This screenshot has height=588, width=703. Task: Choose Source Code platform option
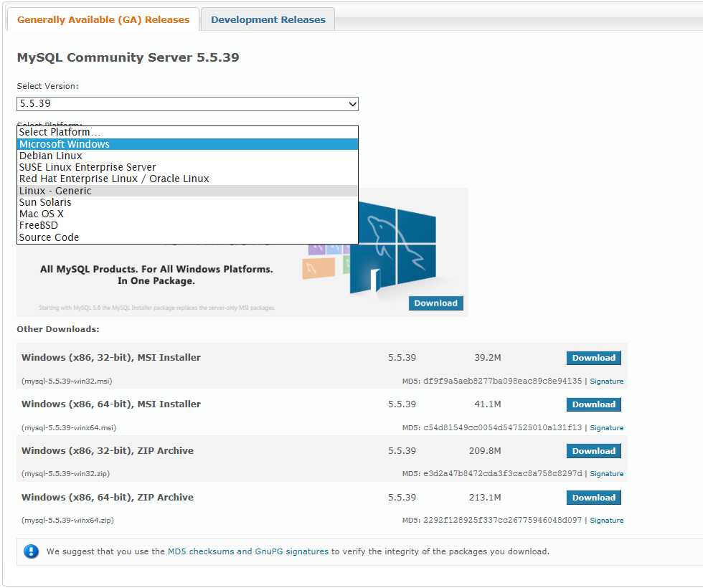click(x=187, y=237)
